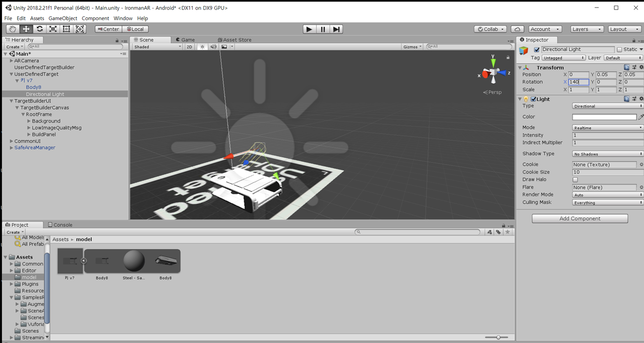The image size is (644, 343).
Task: Open the Component menu
Action: 95,18
